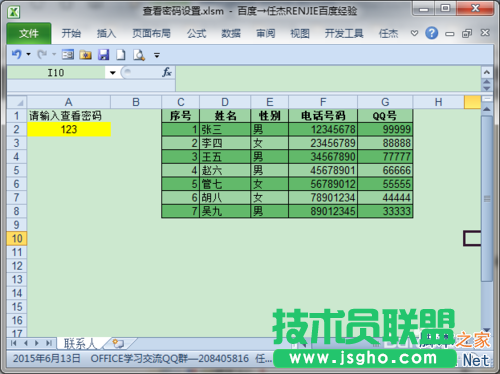Switch to the 公式 ribbon tab
Screen dimensions: 500x374
[196, 34]
